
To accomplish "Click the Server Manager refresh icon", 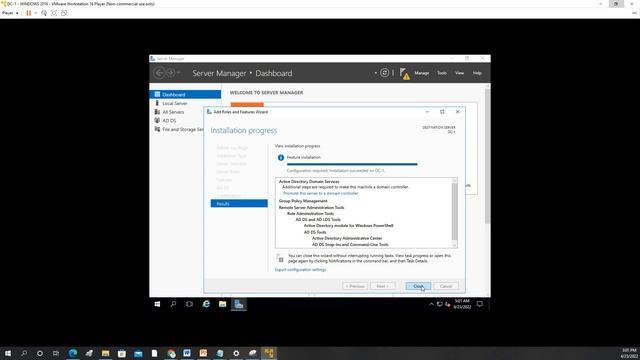I will [384, 73].
